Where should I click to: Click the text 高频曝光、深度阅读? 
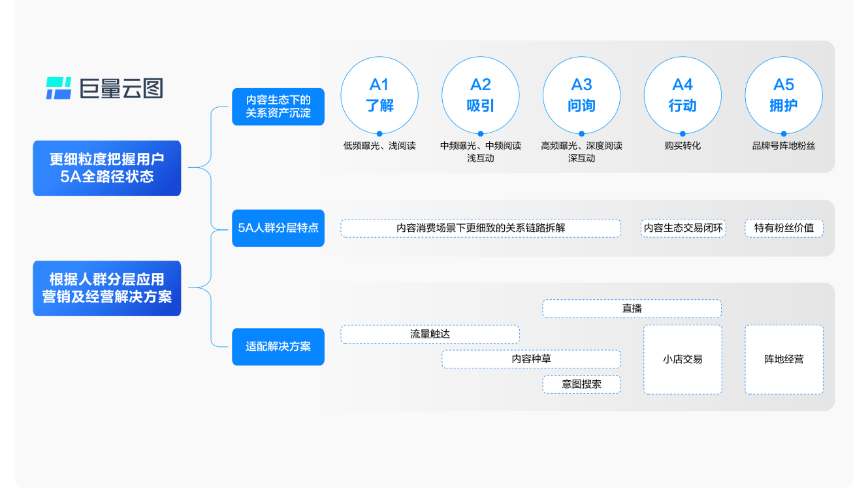coord(582,146)
